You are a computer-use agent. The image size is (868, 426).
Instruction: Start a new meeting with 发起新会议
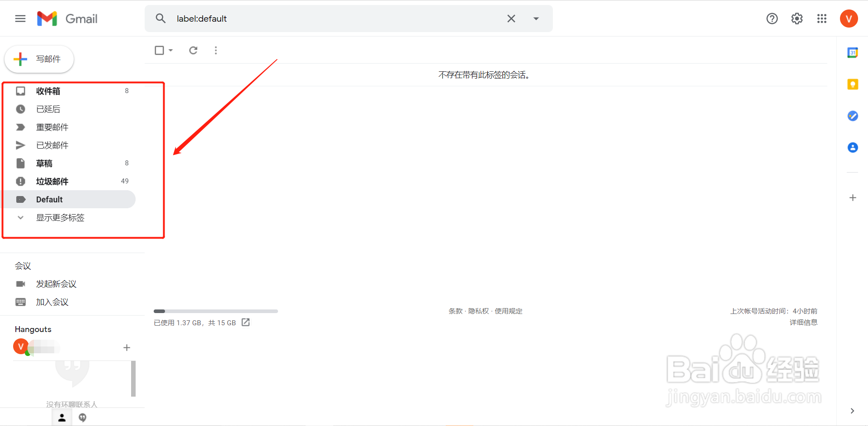click(56, 284)
